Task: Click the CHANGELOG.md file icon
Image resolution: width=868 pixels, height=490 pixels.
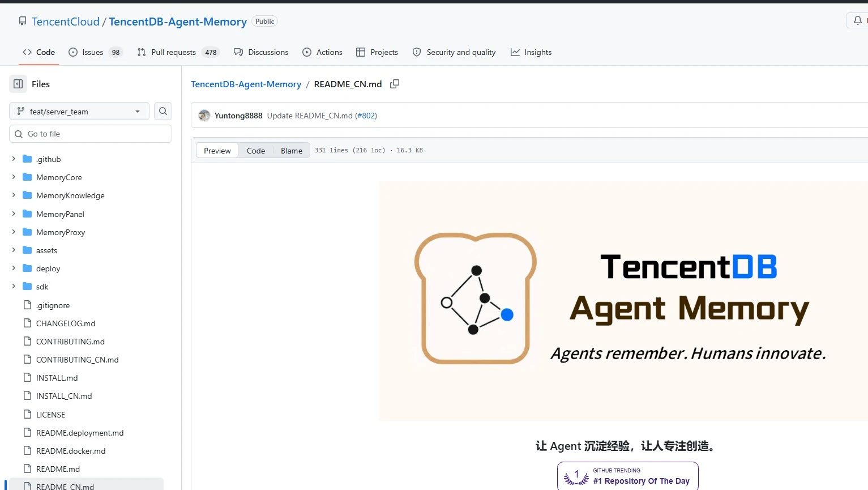Action: click(27, 323)
